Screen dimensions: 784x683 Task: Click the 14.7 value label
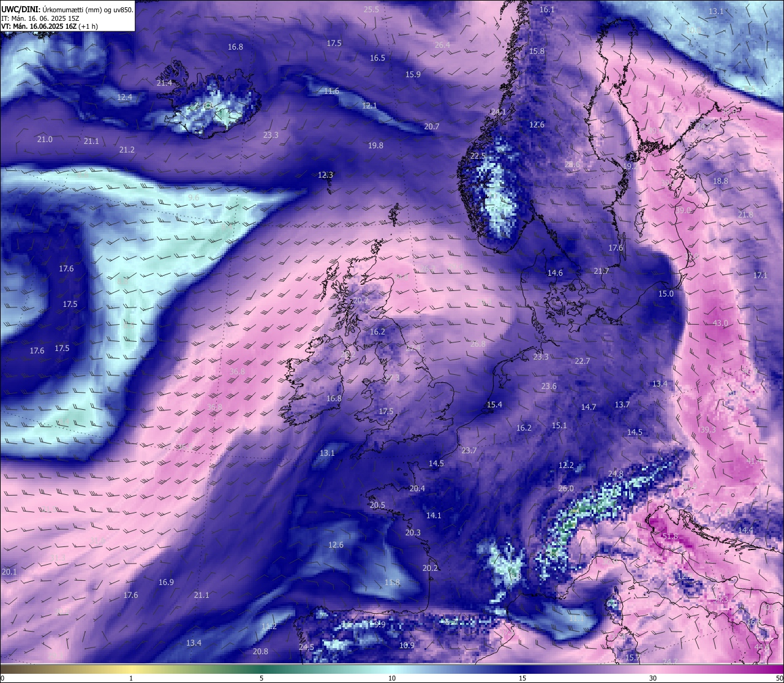point(588,407)
